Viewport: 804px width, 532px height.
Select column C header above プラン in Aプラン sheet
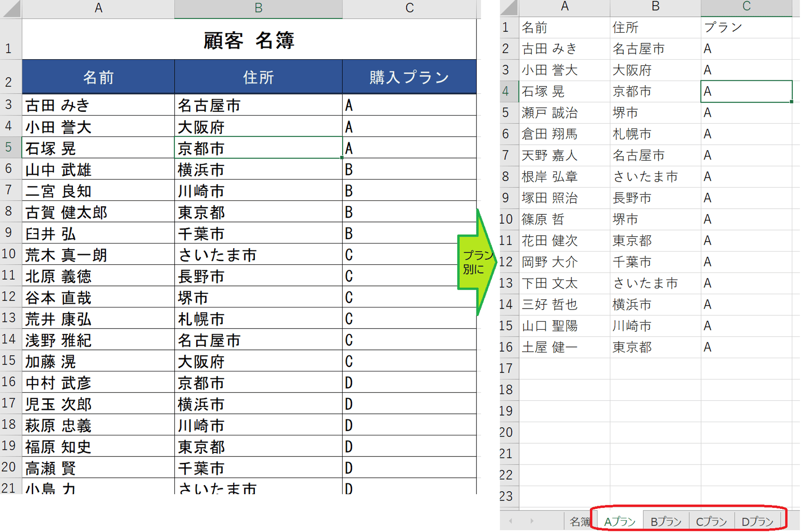click(x=746, y=7)
